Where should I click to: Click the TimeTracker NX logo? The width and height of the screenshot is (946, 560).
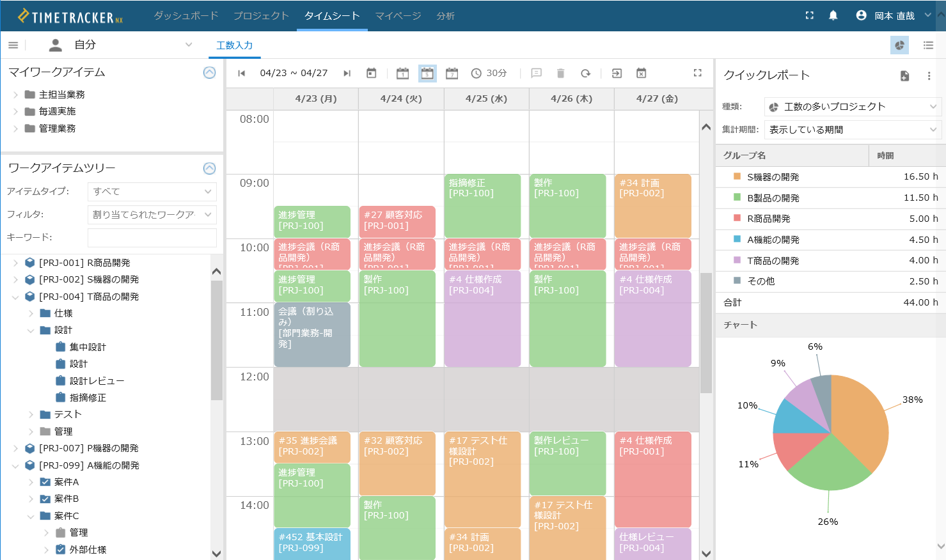(x=70, y=16)
